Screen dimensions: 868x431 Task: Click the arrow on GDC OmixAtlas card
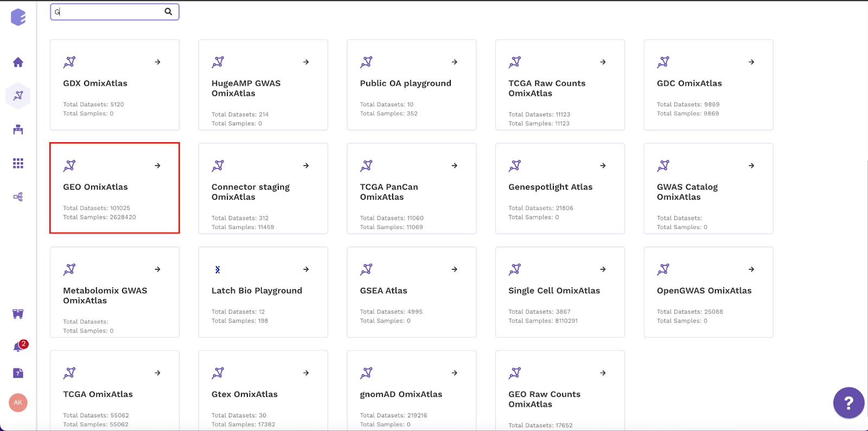point(751,62)
